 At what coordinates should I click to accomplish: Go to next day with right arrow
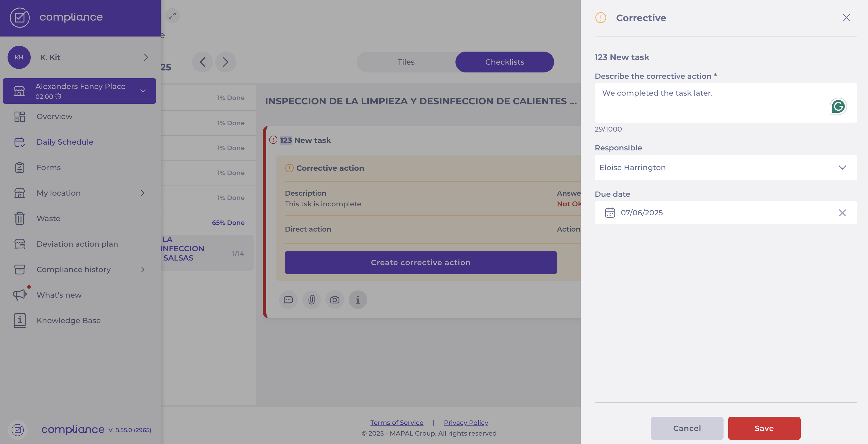pyautogui.click(x=225, y=62)
